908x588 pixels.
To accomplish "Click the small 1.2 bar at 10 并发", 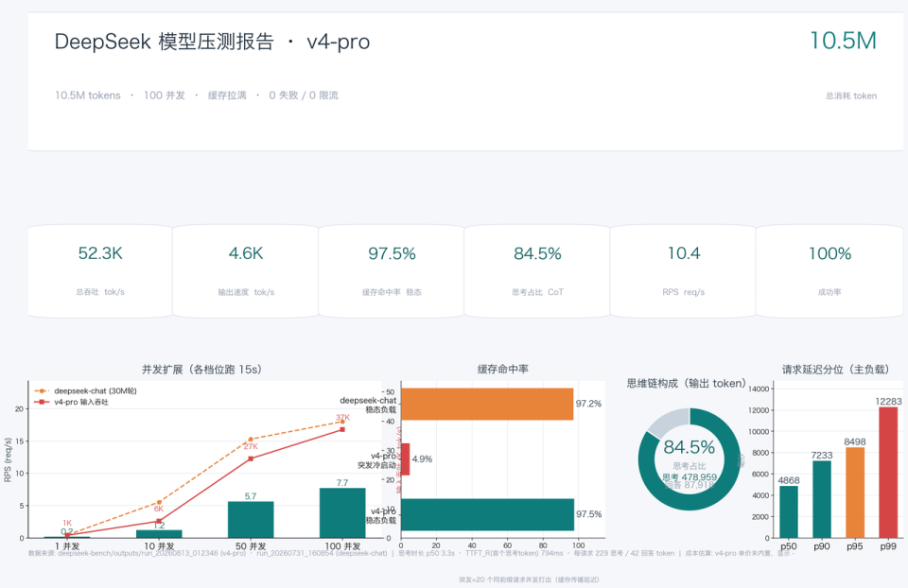I will (x=159, y=533).
